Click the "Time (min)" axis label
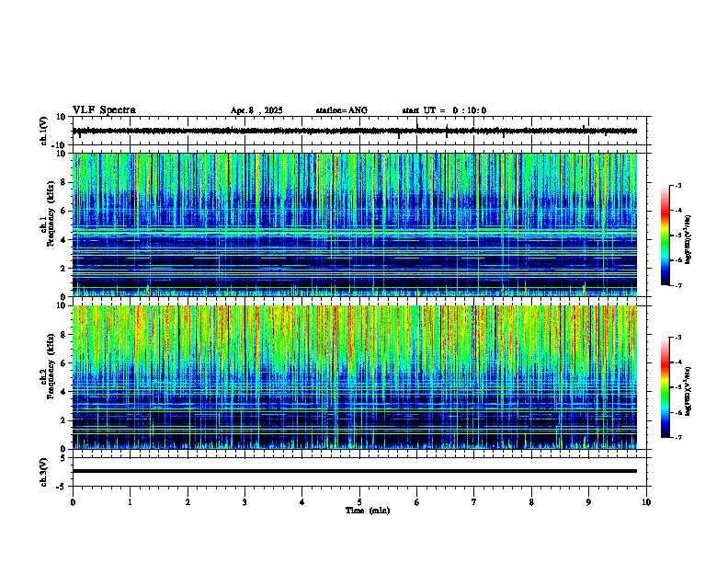The image size is (728, 563). (x=368, y=511)
